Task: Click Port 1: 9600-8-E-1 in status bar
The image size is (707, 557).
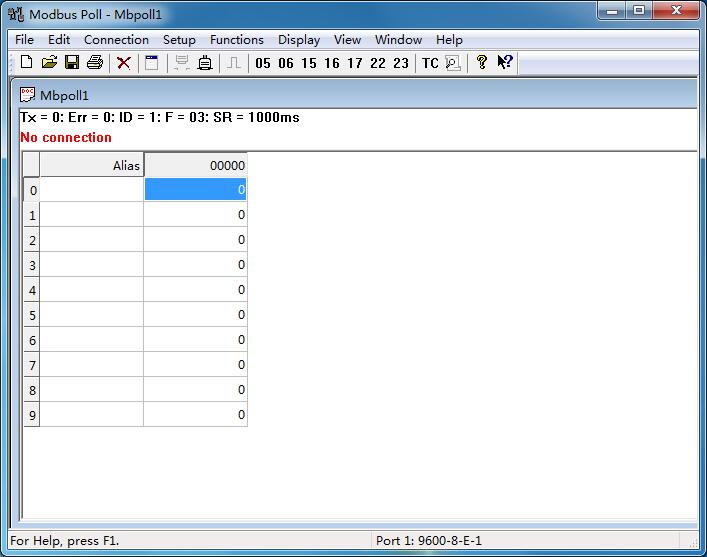Action: (x=429, y=540)
